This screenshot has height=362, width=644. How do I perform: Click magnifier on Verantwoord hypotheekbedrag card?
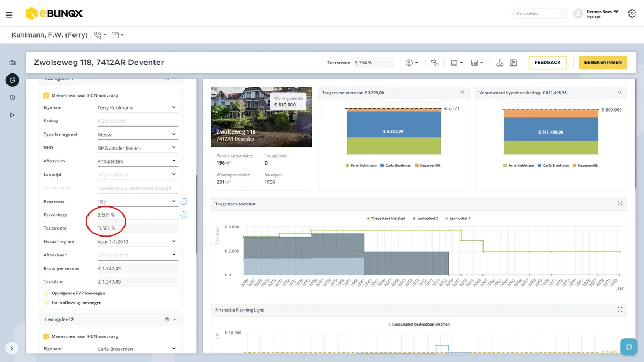click(620, 93)
